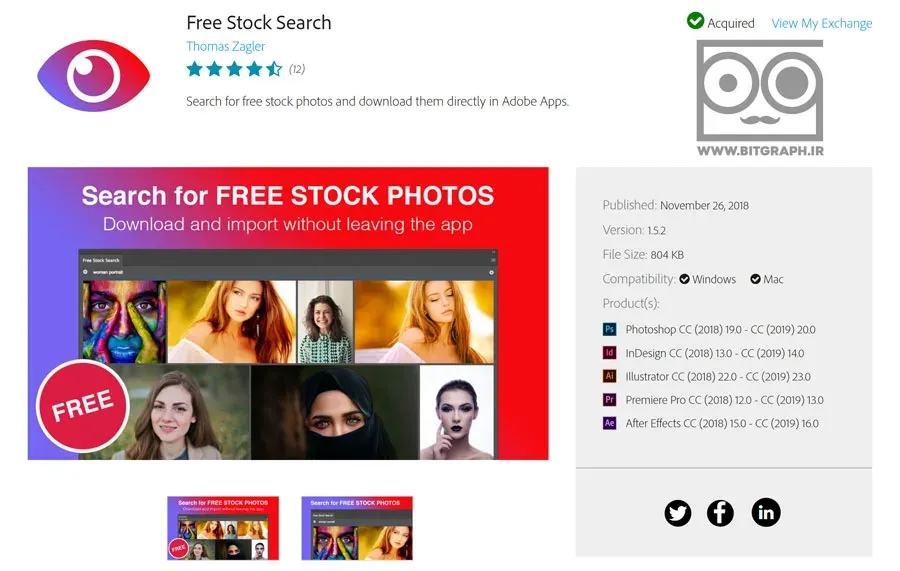900x571 pixels.
Task: Click the Illustrator Ai product icon
Action: pos(610,376)
